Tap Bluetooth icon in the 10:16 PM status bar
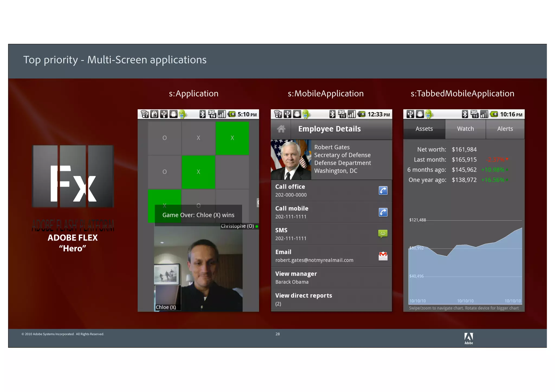The image size is (555, 392). 465,114
